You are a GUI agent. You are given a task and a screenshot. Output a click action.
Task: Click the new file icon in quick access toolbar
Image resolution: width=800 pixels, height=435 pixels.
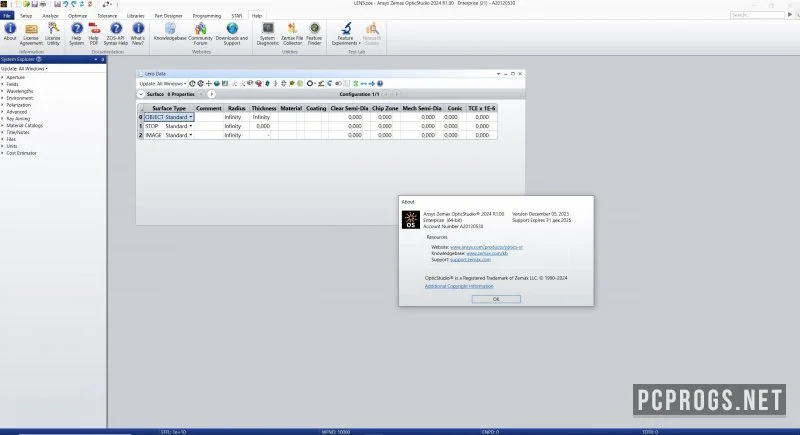pyautogui.click(x=18, y=4)
